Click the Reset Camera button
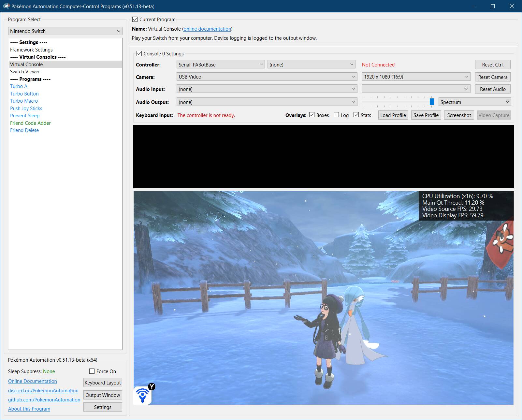Screen dimensions: 522x420 pos(492,77)
